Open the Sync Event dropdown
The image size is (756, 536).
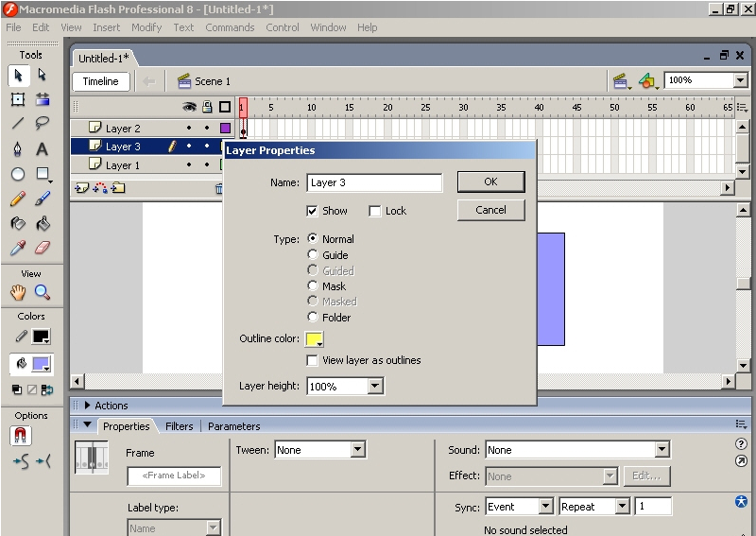pos(546,506)
